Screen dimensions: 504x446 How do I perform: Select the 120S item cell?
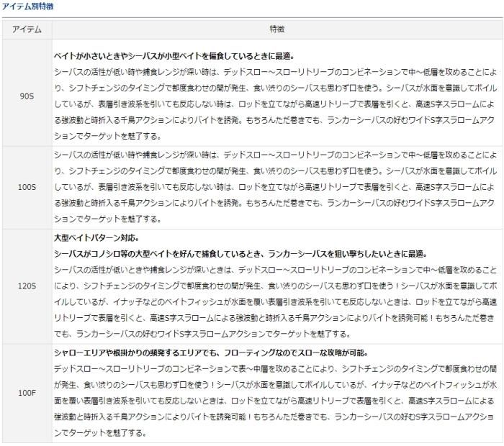coord(27,286)
